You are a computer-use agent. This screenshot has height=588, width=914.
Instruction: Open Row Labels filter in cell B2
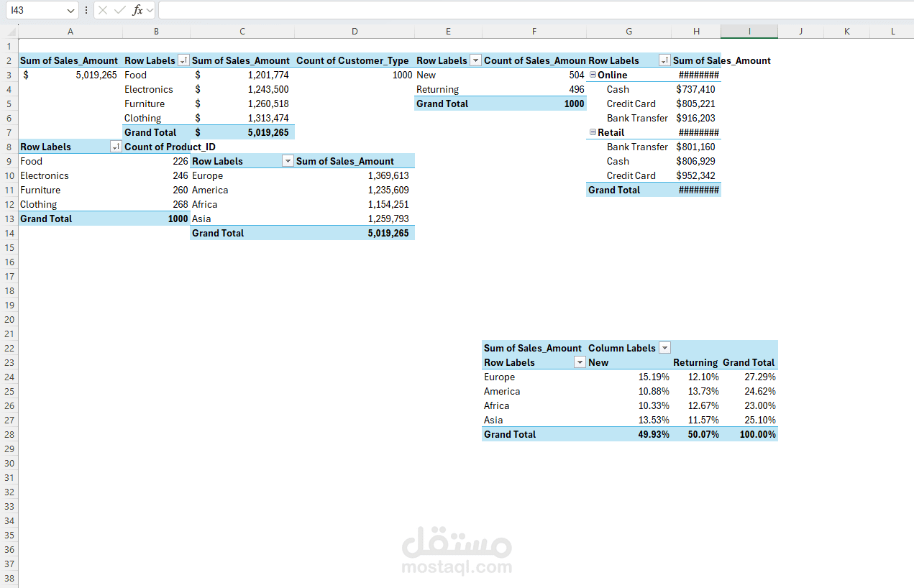tap(183, 61)
